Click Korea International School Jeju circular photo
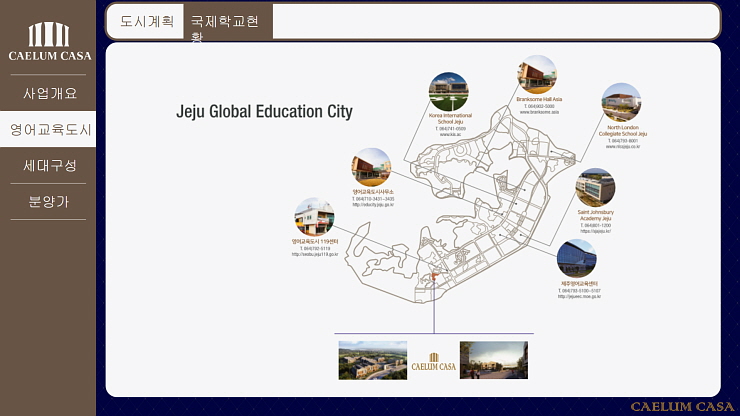Screen dimensions: 740x416 pos(448,92)
